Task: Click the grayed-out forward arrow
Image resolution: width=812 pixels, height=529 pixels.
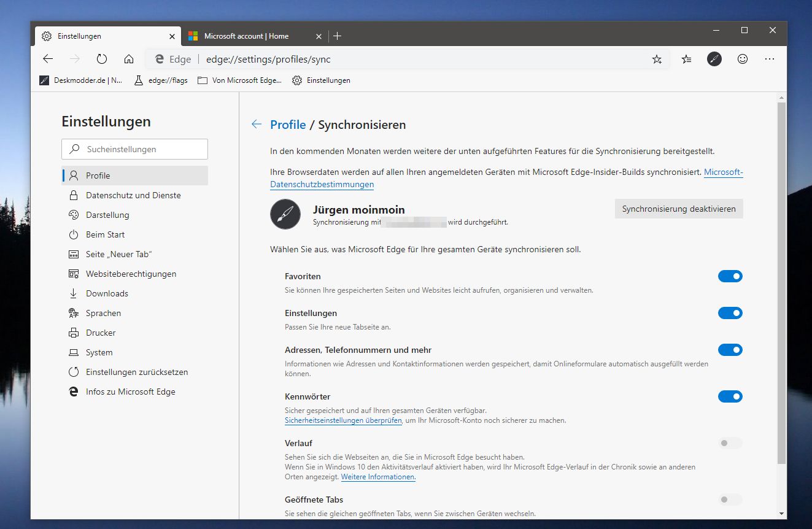Action: pyautogui.click(x=75, y=59)
